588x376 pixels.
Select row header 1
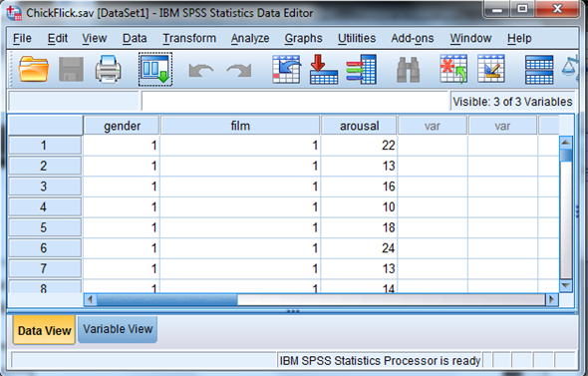pos(45,146)
